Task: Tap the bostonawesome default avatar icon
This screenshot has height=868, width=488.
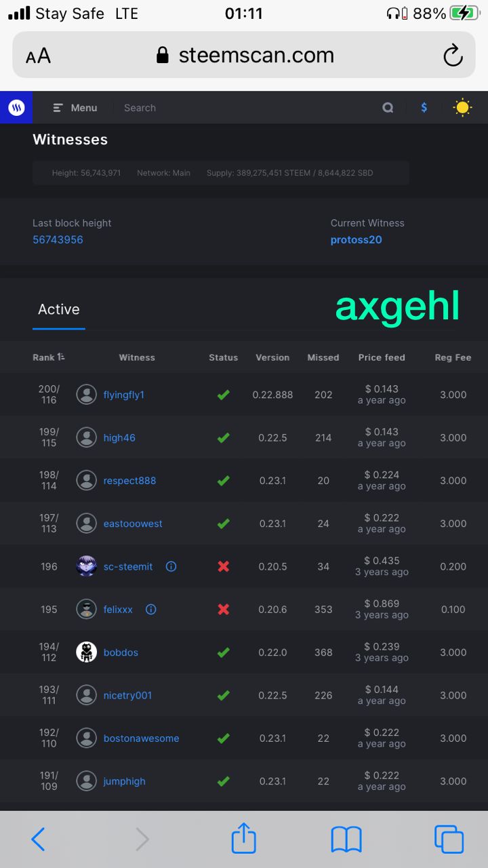Action: coord(86,738)
